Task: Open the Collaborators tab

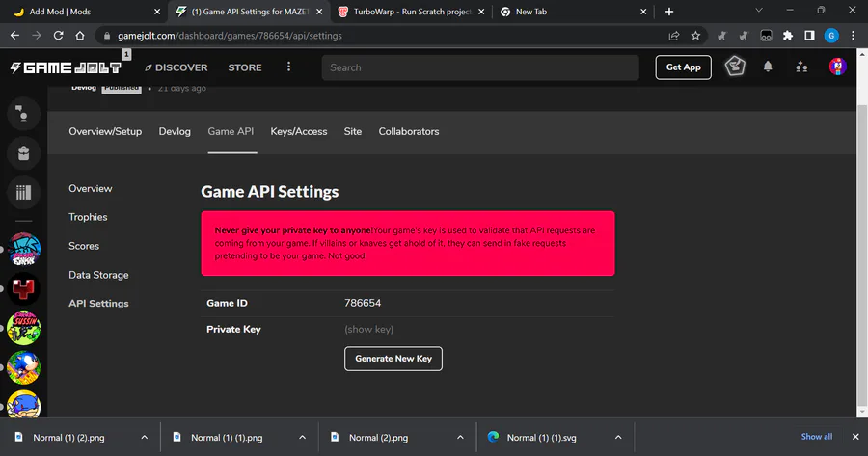Action: (409, 132)
